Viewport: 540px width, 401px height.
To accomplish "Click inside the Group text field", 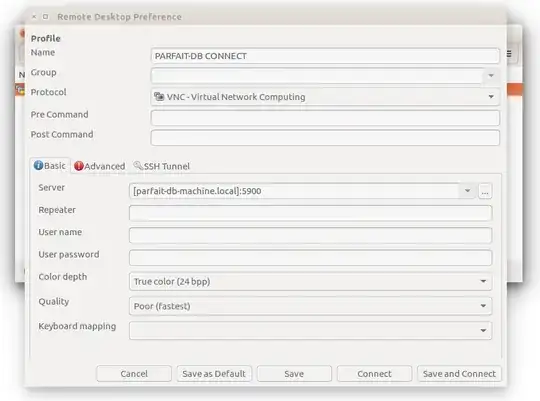I will pos(317,75).
